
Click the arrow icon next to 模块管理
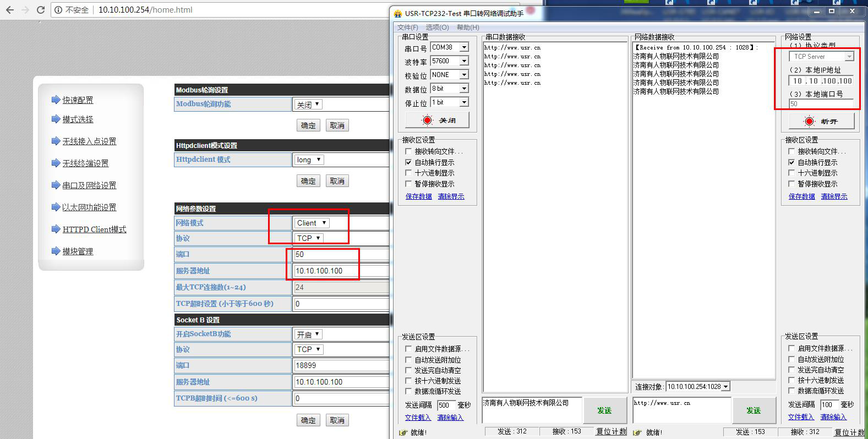pyautogui.click(x=56, y=251)
